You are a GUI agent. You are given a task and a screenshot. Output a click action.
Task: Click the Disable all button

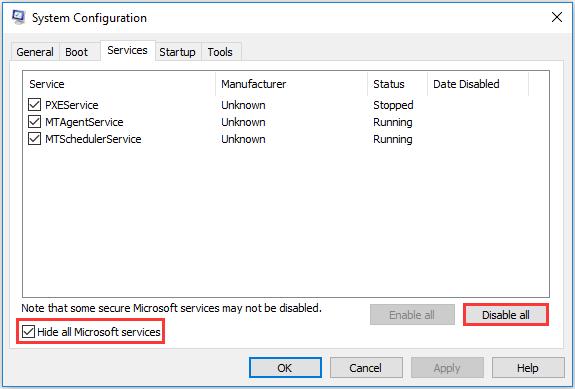click(506, 315)
